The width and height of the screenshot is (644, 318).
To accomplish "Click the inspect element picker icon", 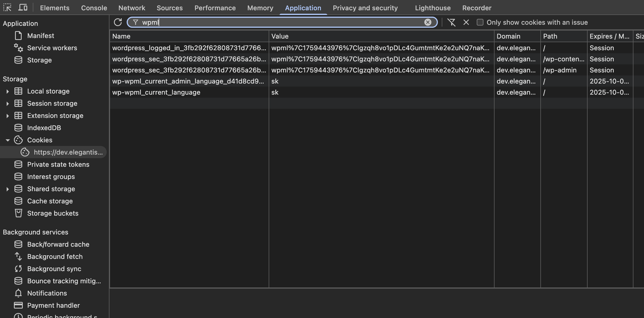I will pos(7,7).
